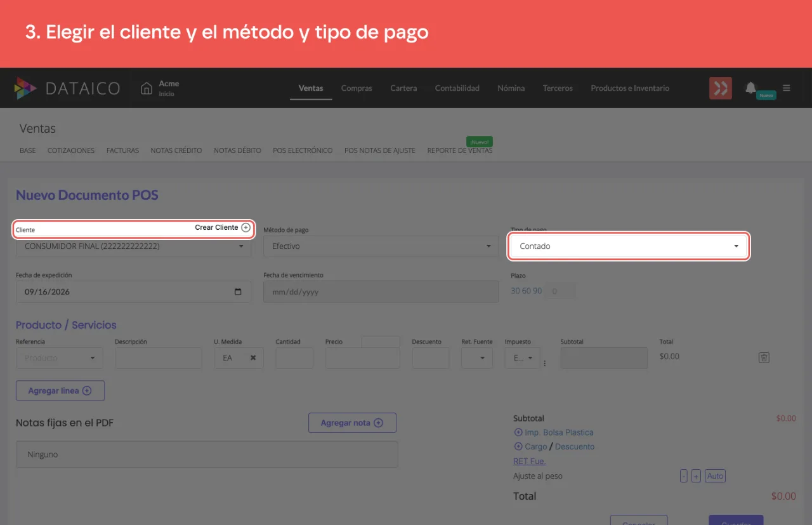Click the minus Ajuste al peso button
This screenshot has height=525, width=812.
click(x=684, y=476)
